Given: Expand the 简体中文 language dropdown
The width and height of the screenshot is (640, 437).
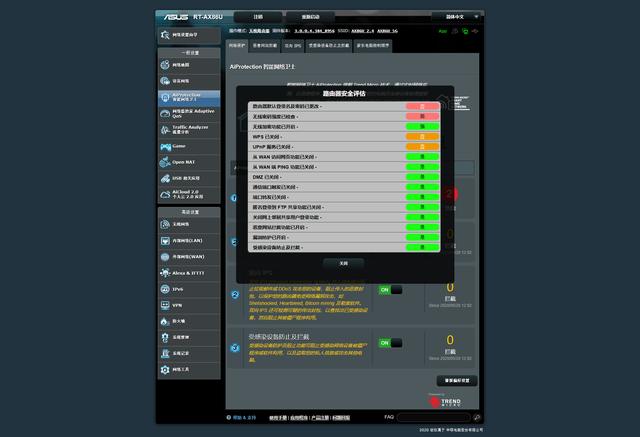Looking at the screenshot, I should coord(456,17).
